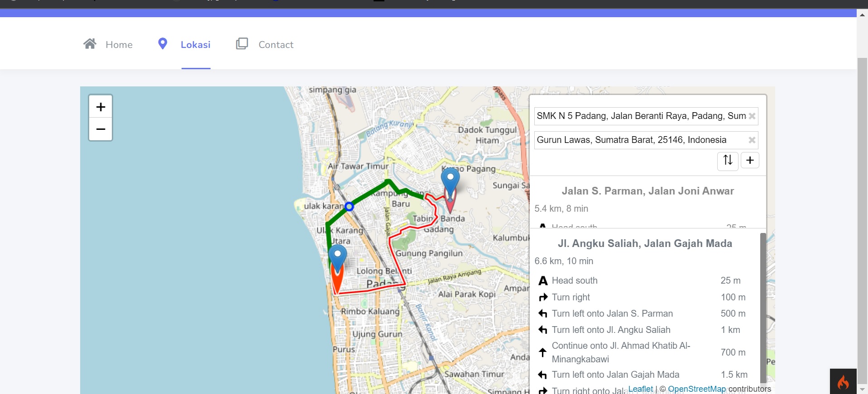Click the reverse waypoints arrows button
Image resolution: width=868 pixels, height=394 pixels.
tap(728, 160)
